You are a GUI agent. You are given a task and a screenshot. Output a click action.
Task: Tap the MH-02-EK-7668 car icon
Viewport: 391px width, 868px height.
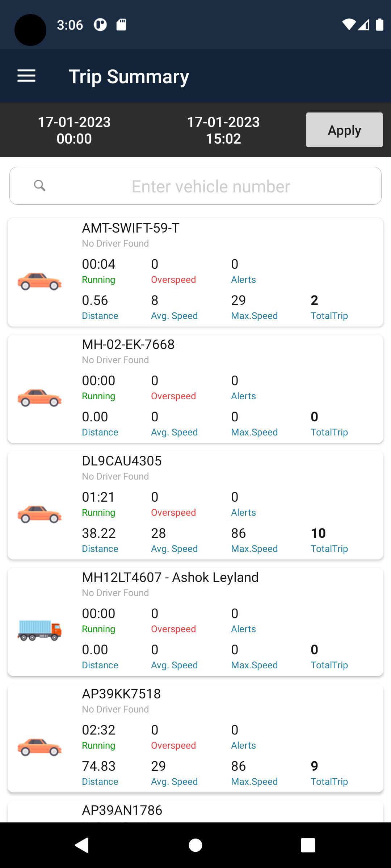[39, 398]
